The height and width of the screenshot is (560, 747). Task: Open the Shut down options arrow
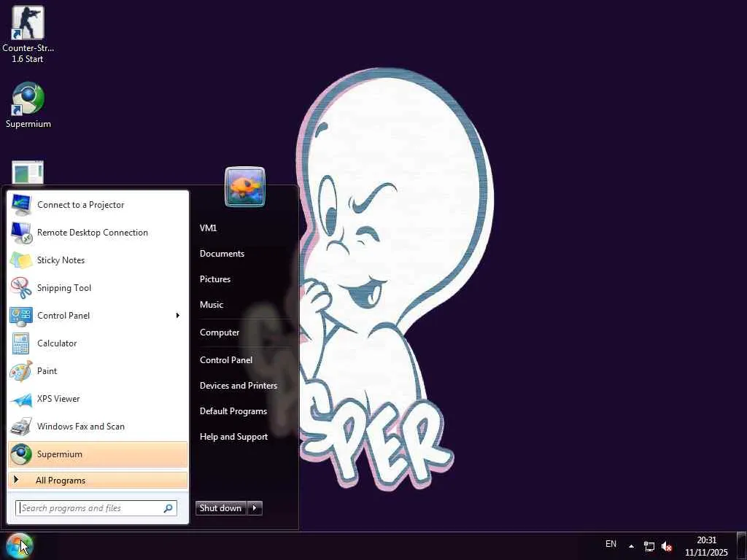(x=255, y=508)
